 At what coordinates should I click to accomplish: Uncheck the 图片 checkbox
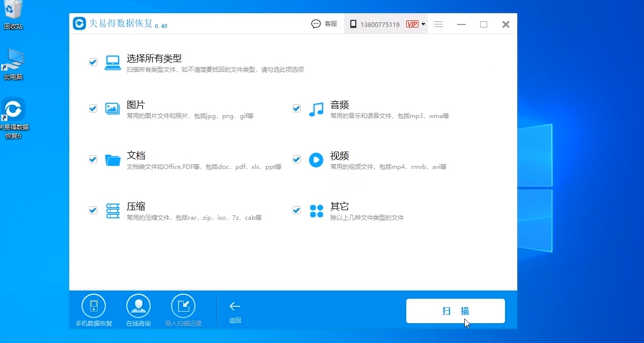93,108
